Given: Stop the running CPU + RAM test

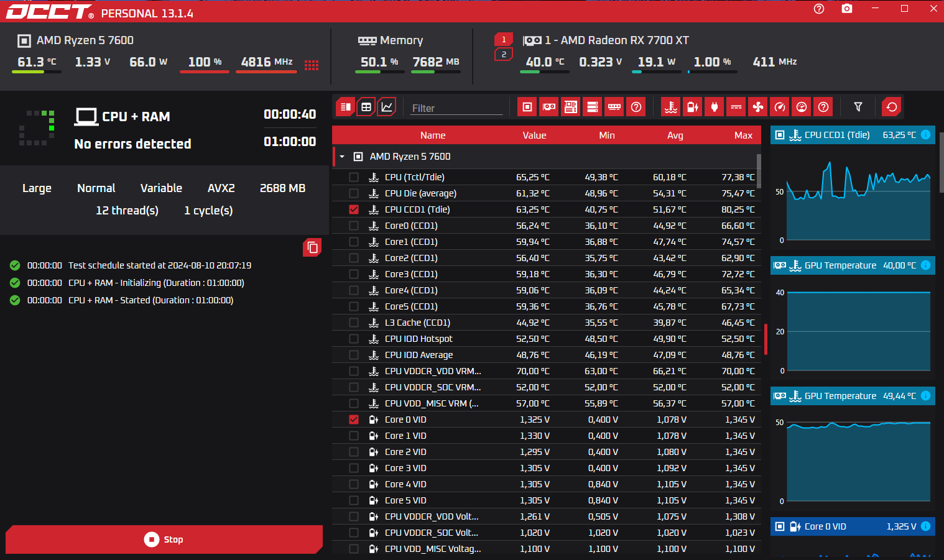Looking at the screenshot, I should [164, 539].
